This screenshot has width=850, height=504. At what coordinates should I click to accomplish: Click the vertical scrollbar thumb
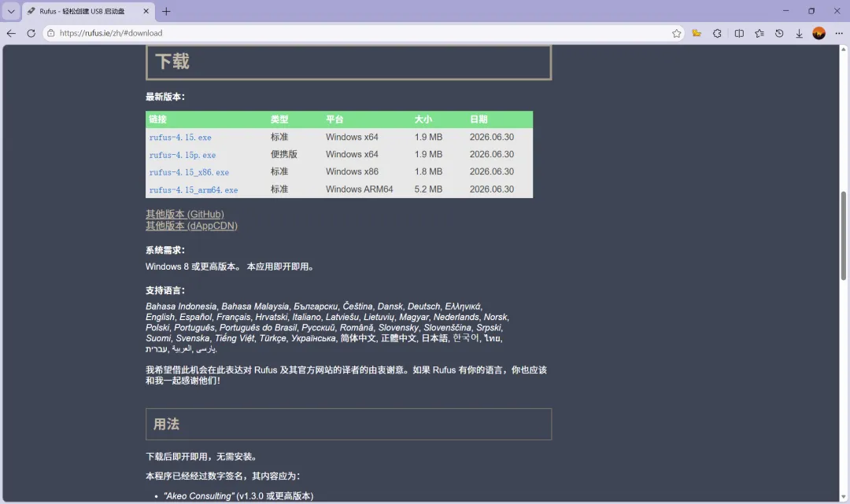point(843,236)
